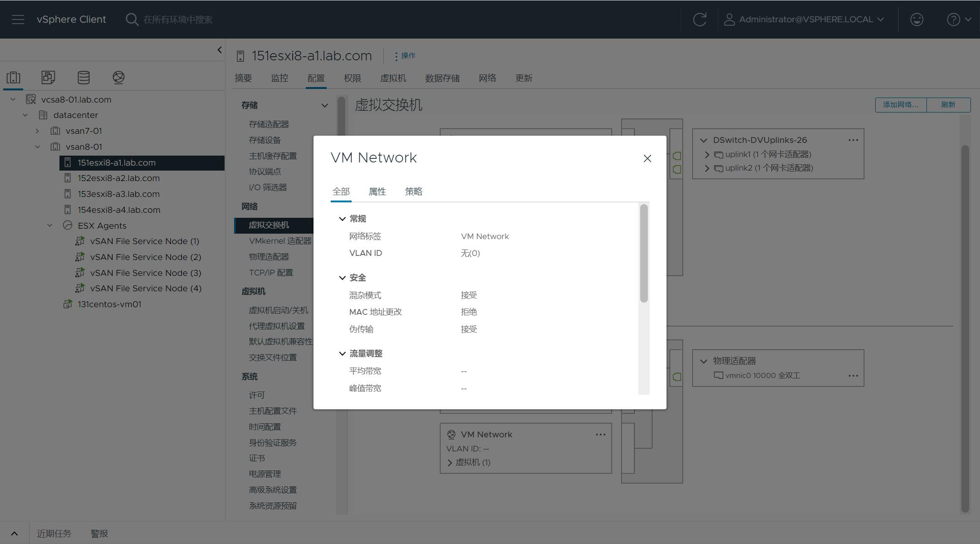Click the vSAN File Service Node (2) icon

click(80, 257)
